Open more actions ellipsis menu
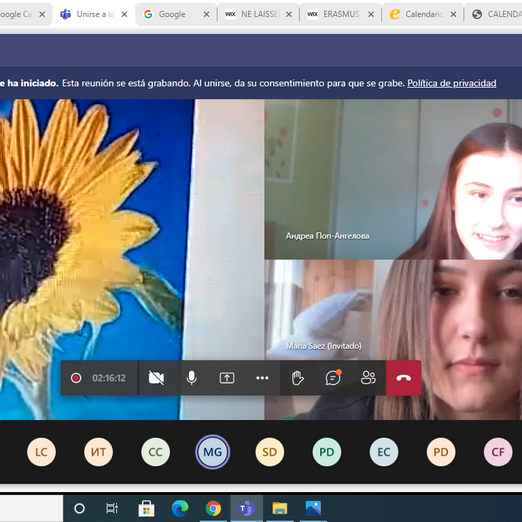The image size is (522, 522). 262,378
